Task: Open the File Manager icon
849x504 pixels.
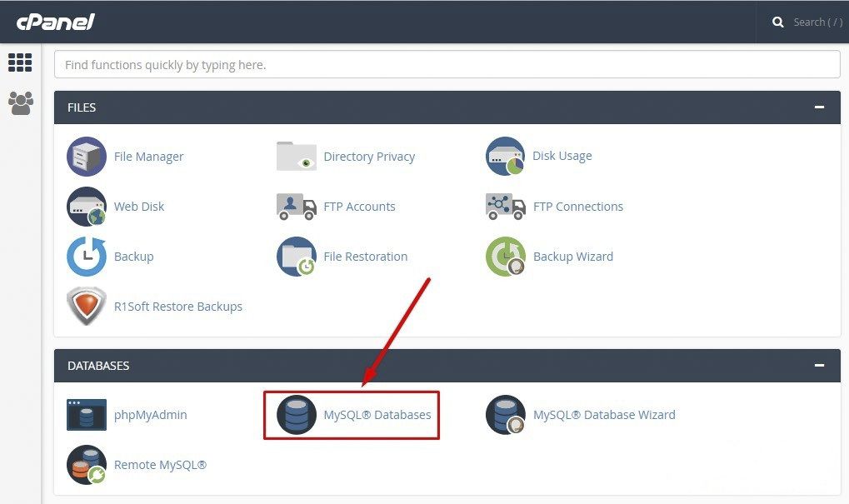Action: click(x=87, y=157)
